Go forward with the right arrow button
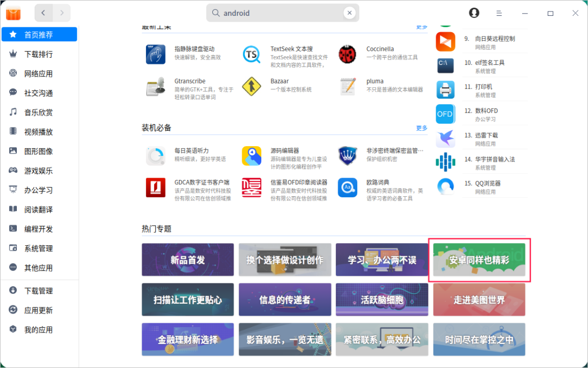 tap(62, 13)
